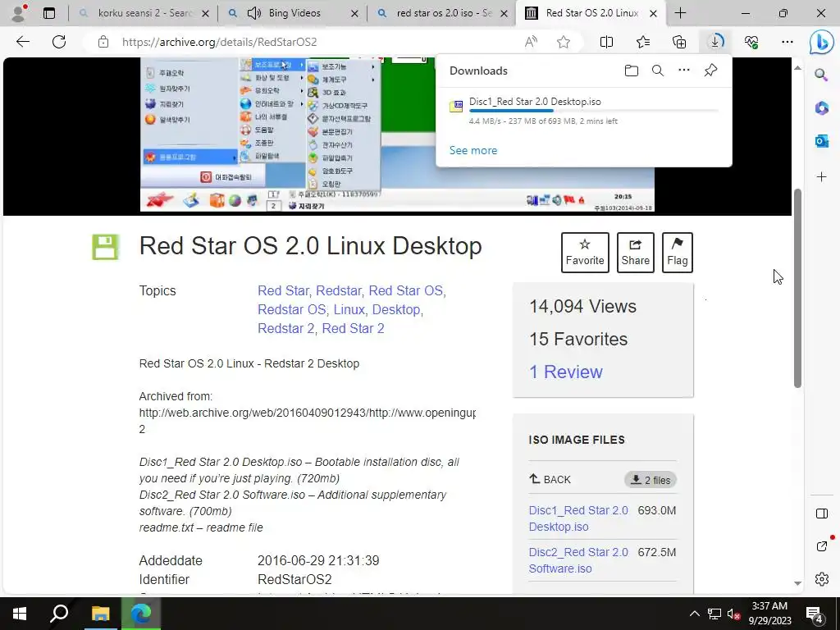Select the Red Star OS 2.0 Linux tab
840x630 pixels.
[x=591, y=13]
